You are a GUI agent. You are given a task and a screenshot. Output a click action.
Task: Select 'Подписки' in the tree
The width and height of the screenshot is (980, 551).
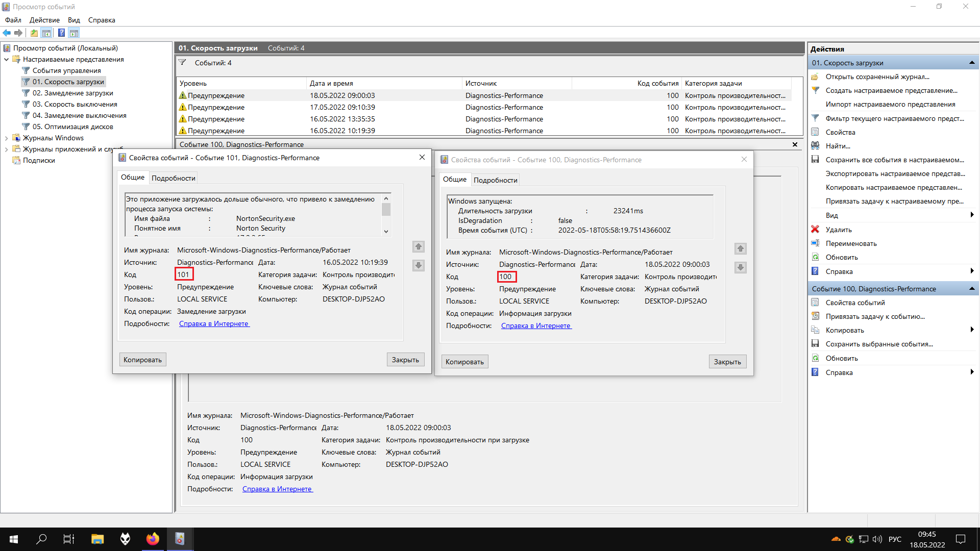(x=39, y=160)
